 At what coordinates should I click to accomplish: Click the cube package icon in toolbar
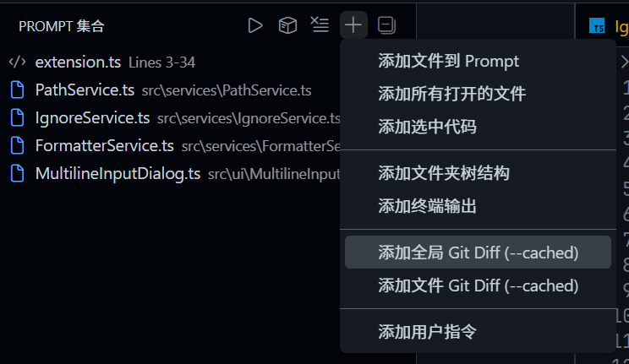(287, 25)
